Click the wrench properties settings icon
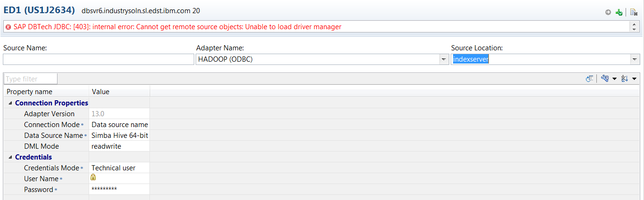 pos(605,79)
